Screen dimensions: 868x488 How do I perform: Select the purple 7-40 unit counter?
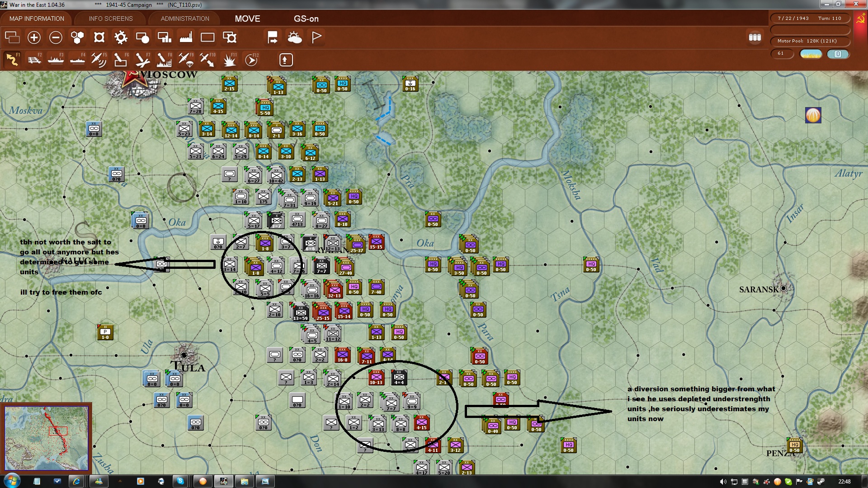(x=376, y=287)
